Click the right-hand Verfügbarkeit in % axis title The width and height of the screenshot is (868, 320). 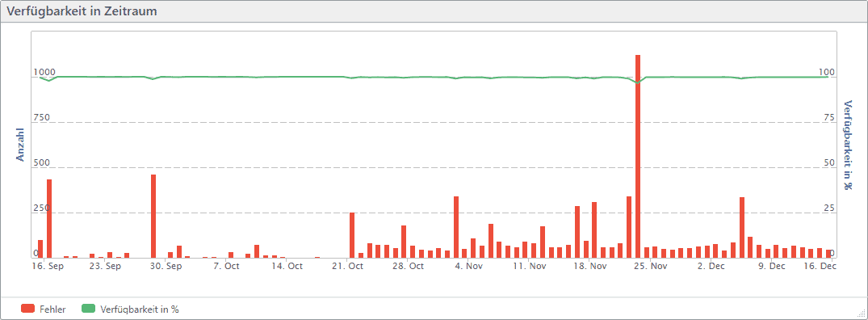click(x=848, y=145)
